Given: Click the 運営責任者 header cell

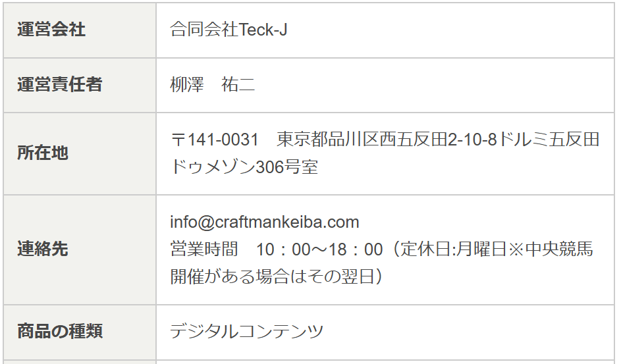Looking at the screenshot, I should coord(80,85).
